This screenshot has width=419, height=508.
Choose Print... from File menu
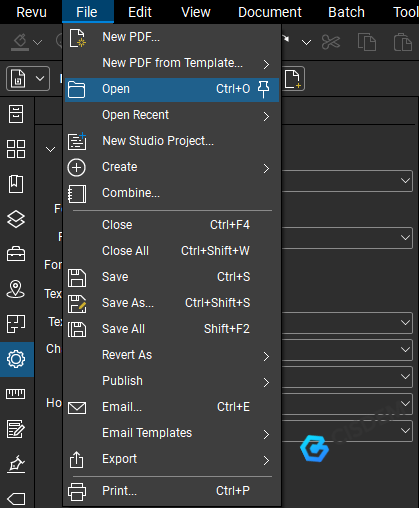pos(172,491)
